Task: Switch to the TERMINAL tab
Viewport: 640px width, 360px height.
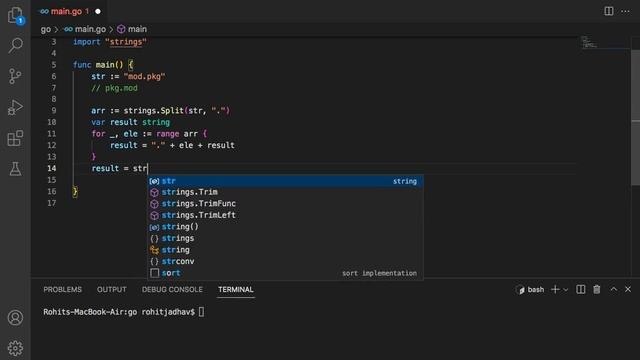Action: point(236,289)
